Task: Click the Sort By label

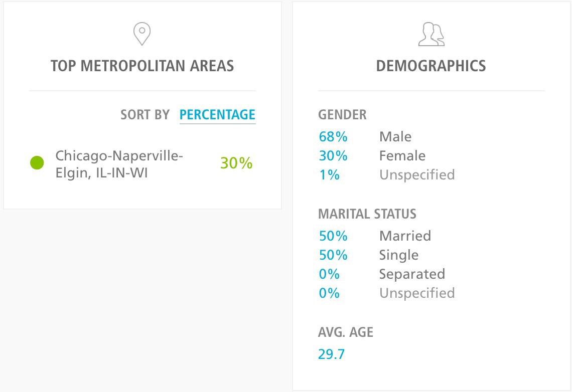Action: [145, 115]
